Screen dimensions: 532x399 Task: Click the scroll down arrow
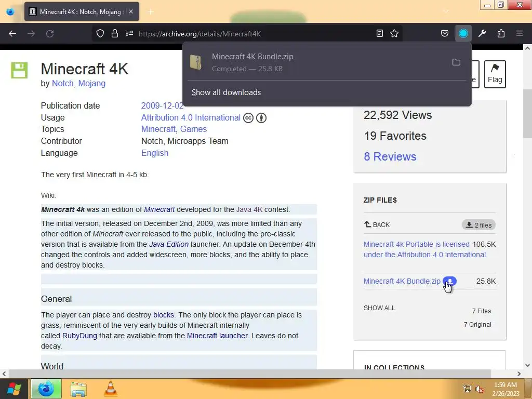527,365
